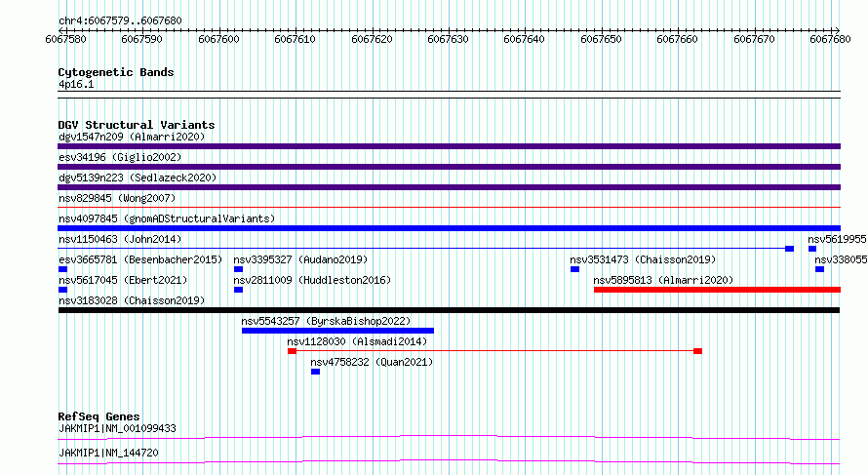This screenshot has height=475, width=868.
Task: Click the magenta line under JAKMIP1|NM_001099433
Action: 449,437
